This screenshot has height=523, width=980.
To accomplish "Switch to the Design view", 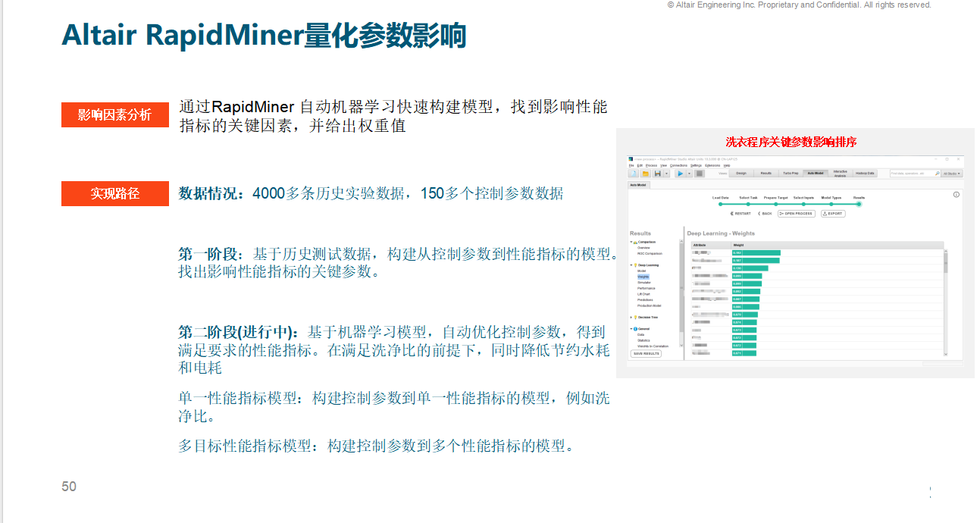I will [741, 174].
